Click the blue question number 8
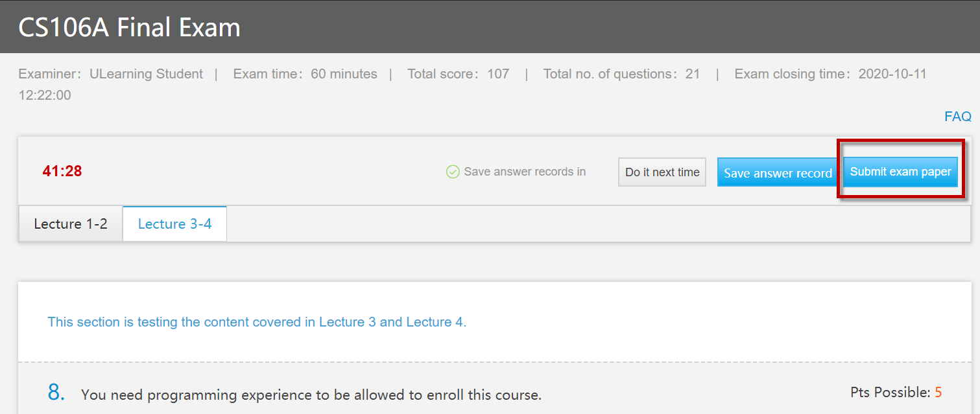 coord(56,392)
